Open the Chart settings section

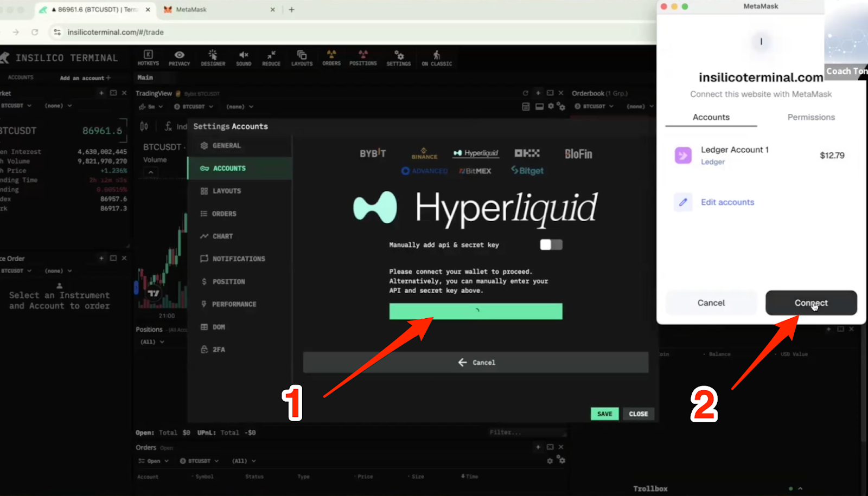click(x=240, y=236)
